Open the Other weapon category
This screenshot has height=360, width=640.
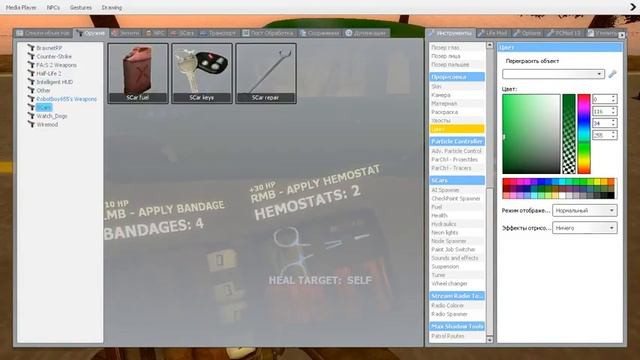(x=43, y=90)
